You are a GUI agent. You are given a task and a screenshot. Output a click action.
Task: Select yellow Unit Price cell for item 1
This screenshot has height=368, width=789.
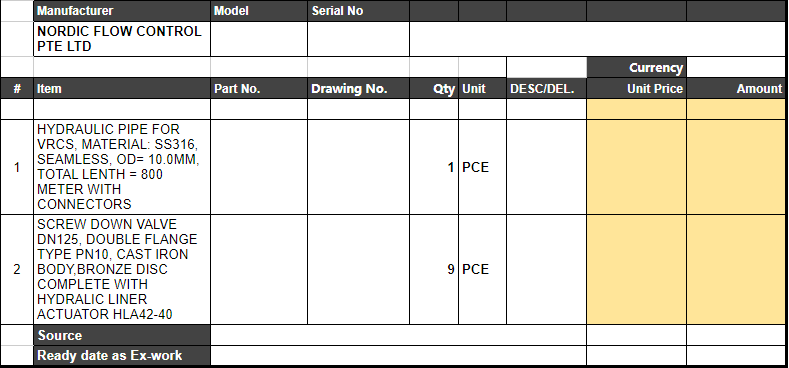click(636, 167)
